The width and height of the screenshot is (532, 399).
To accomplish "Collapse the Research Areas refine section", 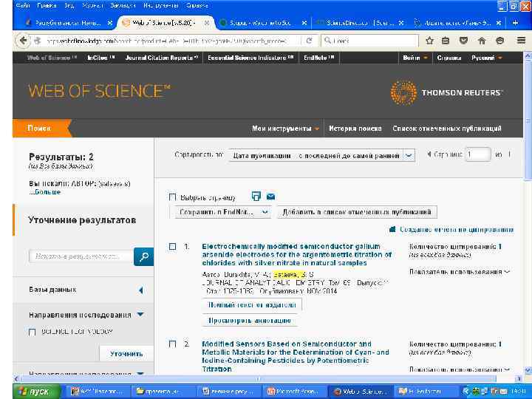I will click(x=140, y=315).
